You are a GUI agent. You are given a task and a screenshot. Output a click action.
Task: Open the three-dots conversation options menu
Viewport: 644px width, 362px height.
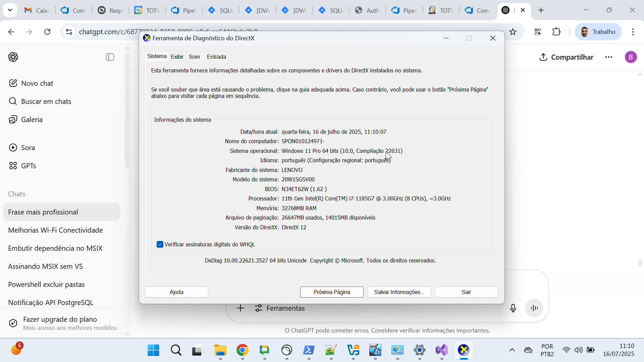pos(608,57)
